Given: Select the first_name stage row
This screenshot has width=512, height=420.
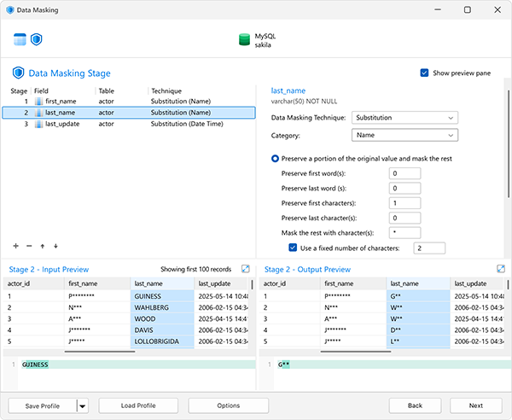Looking at the screenshot, I should click(129, 102).
